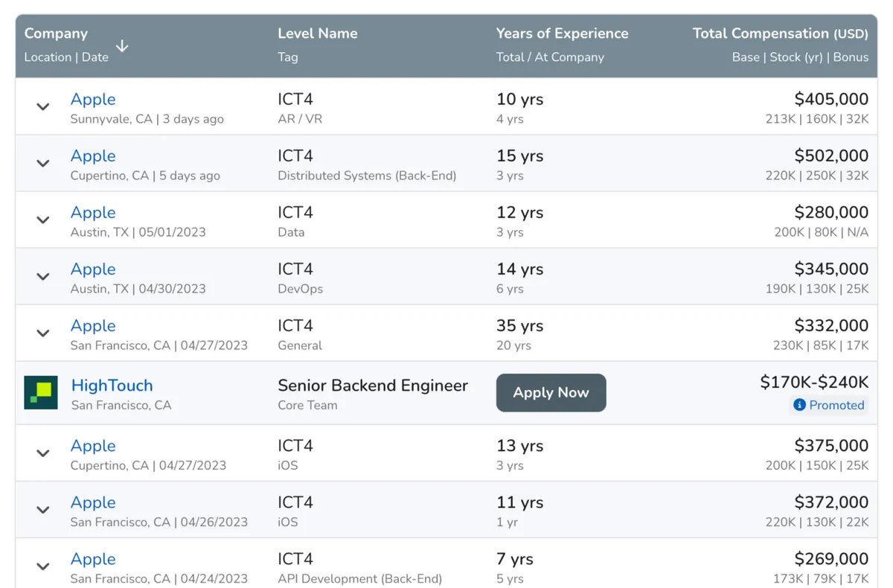
Task: Click the sort arrow beside Company header
Action: (x=122, y=46)
